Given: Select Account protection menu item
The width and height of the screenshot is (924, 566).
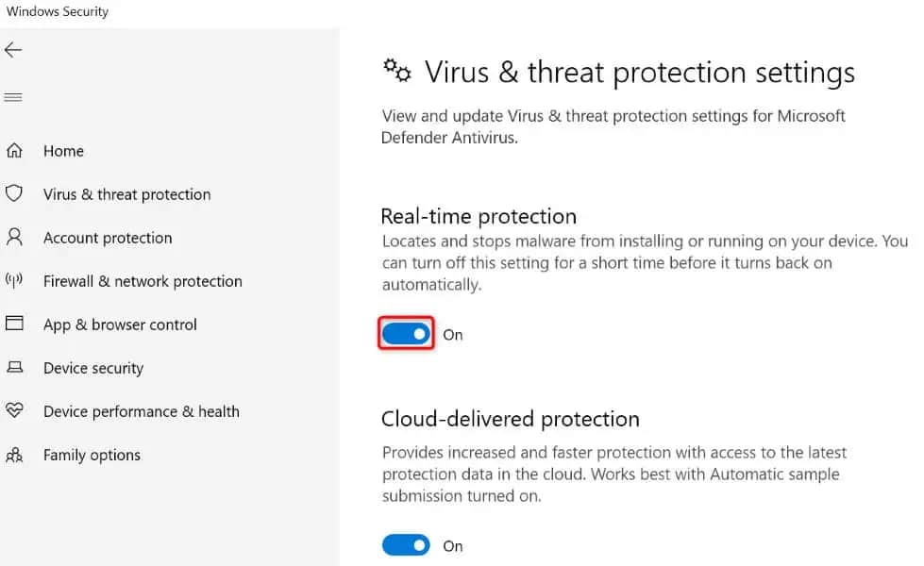Looking at the screenshot, I should pos(108,238).
